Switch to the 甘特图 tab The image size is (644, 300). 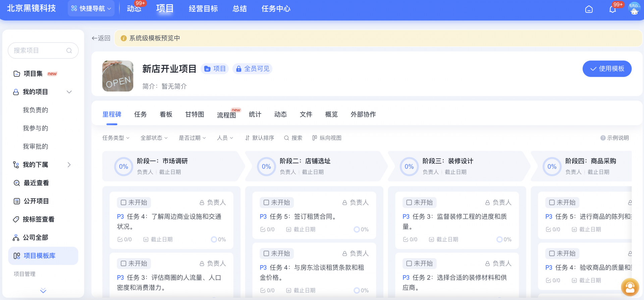click(195, 114)
